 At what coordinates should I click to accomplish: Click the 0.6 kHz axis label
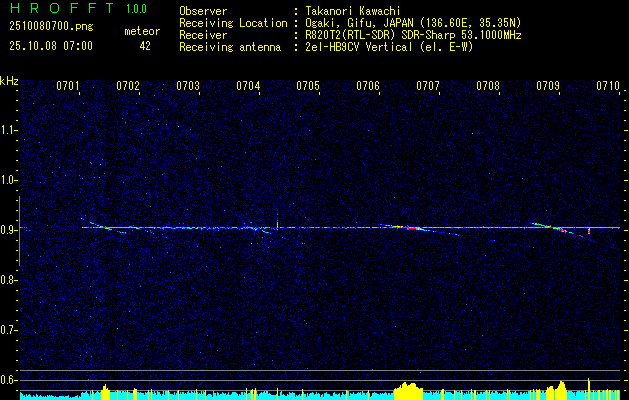tap(9, 380)
